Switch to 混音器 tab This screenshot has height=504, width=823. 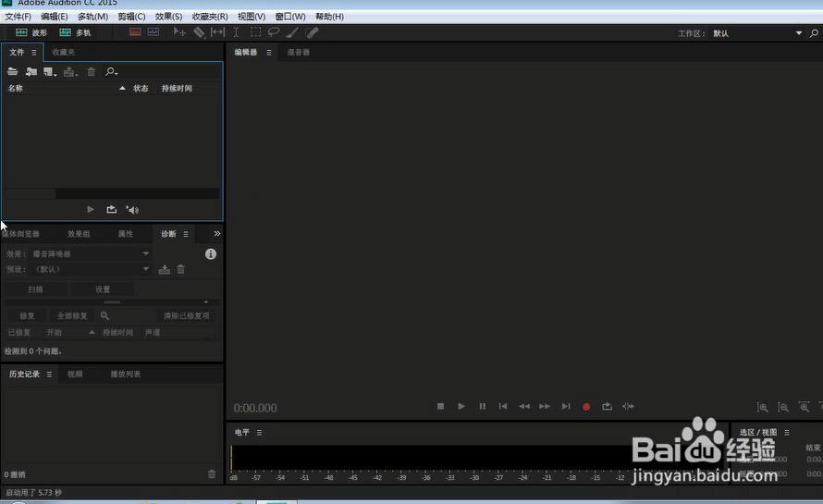coord(299,52)
